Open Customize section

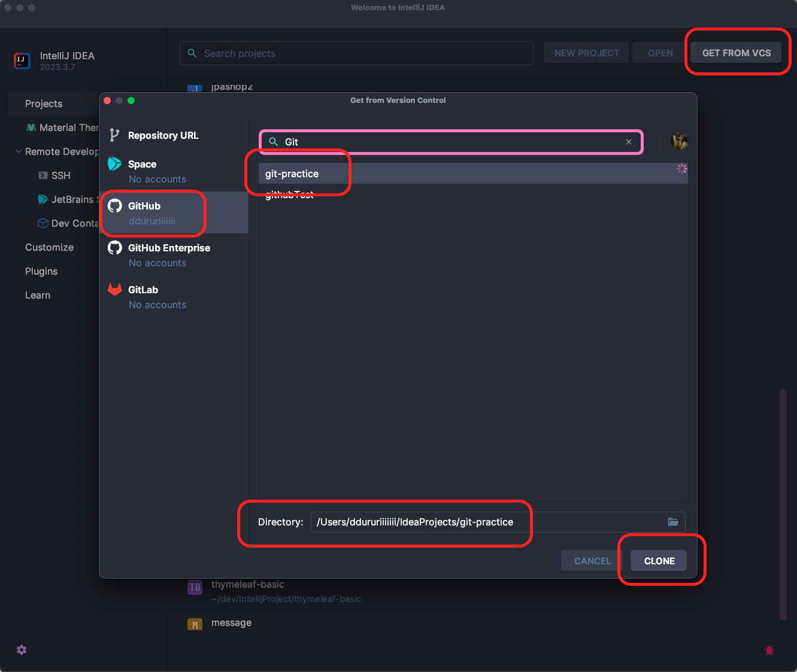pos(49,247)
